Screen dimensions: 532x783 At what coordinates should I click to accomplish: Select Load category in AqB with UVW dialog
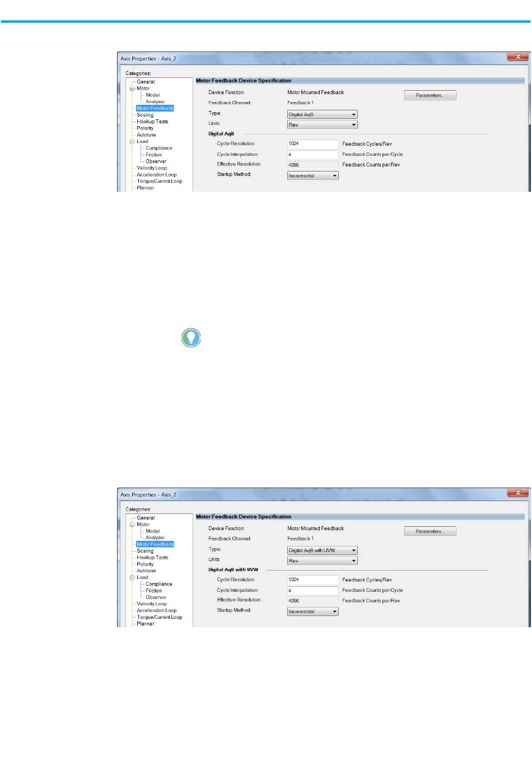(x=142, y=577)
